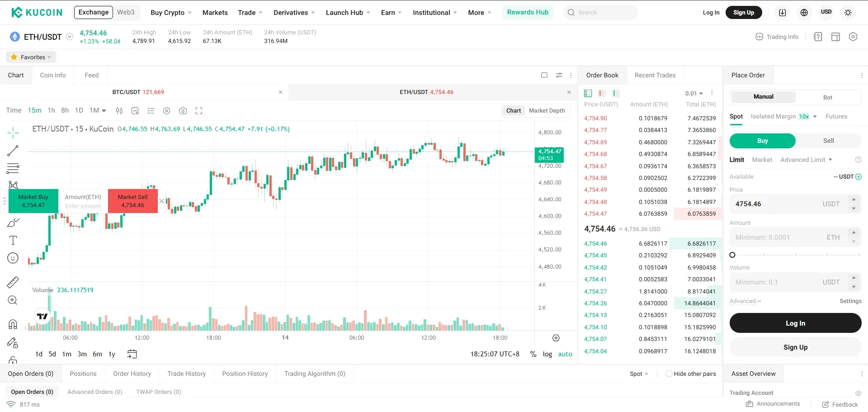Select the ruler measure tool
This screenshot has height=412, width=868.
point(13,282)
